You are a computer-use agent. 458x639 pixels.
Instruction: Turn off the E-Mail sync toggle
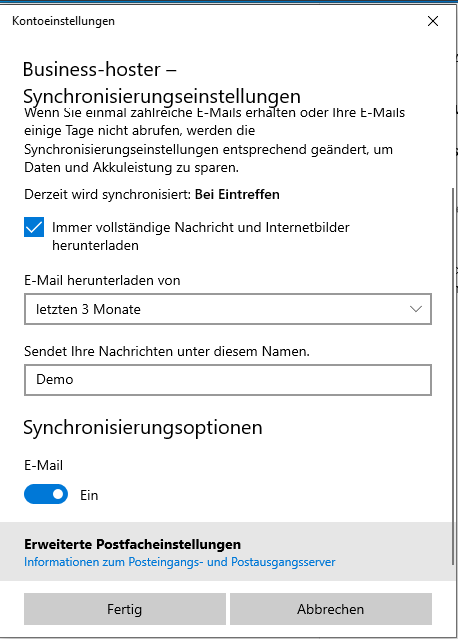(46, 494)
